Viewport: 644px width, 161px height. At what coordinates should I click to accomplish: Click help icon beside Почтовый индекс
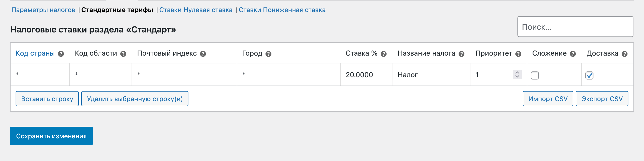tap(203, 54)
